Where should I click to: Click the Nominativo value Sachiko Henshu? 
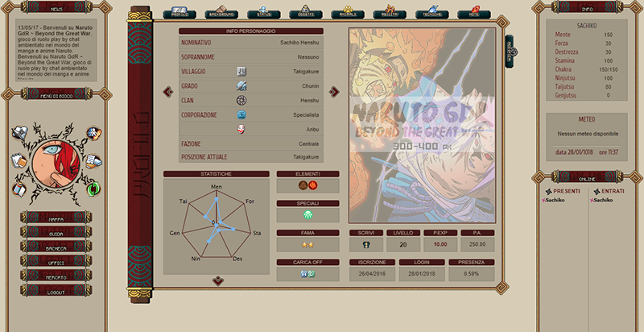[x=299, y=43]
